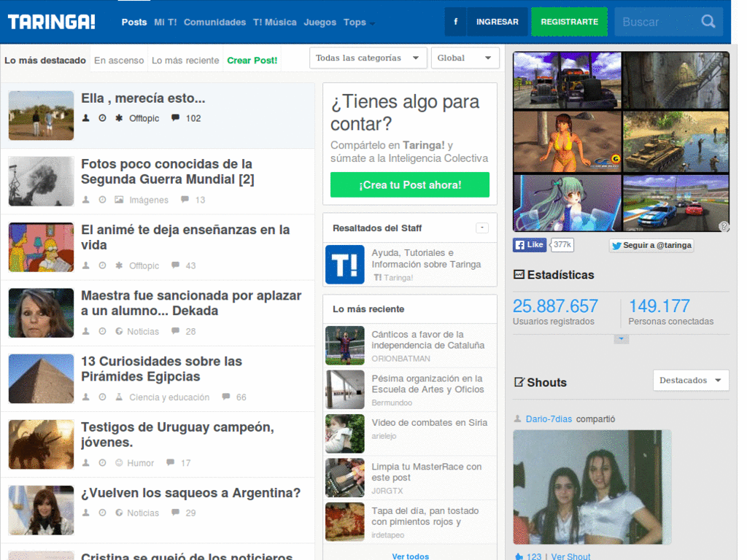
Task: Switch to the En ascenso tab
Action: pos(119,60)
